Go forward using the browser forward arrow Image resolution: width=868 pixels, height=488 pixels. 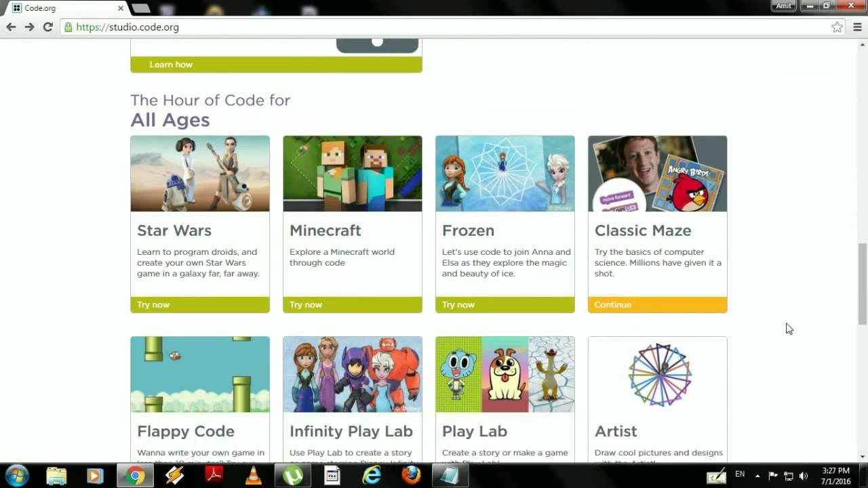point(29,27)
